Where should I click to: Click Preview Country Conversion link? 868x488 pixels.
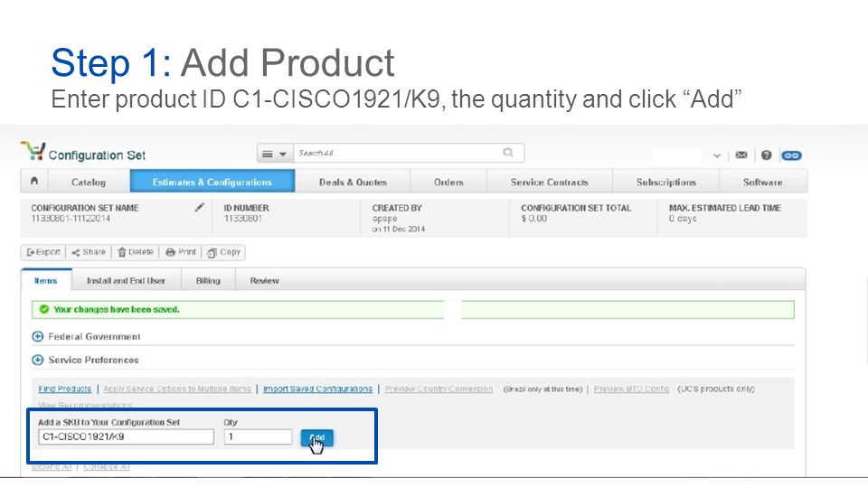[x=439, y=389]
